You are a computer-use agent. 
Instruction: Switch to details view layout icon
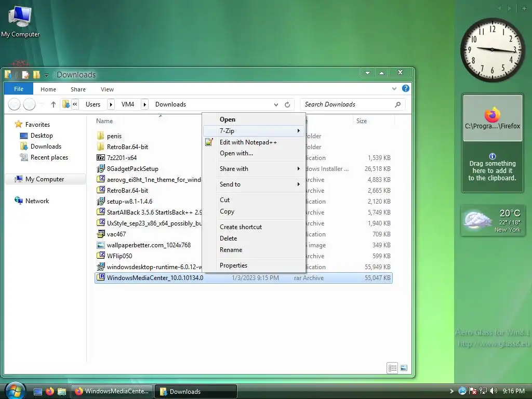coord(393,368)
